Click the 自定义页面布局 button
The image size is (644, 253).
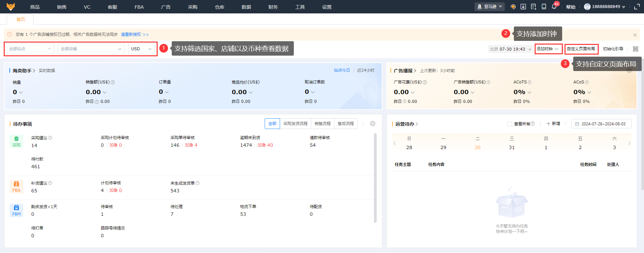pos(581,49)
